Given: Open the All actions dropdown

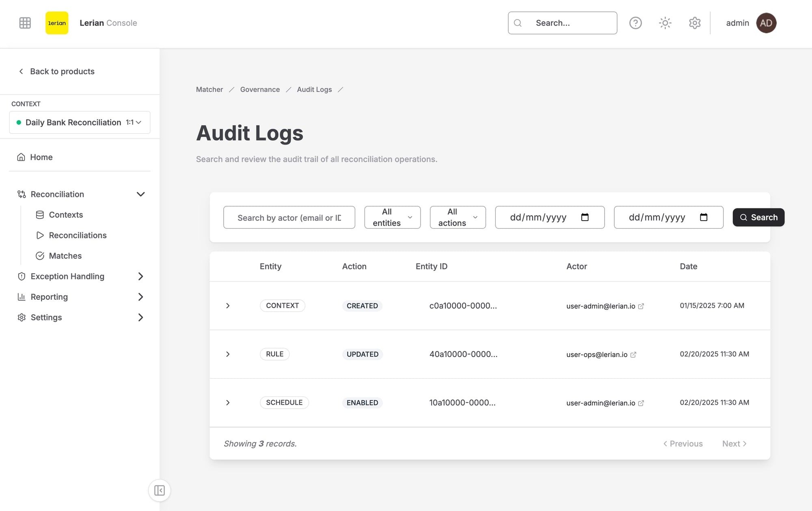Looking at the screenshot, I should pos(458,217).
